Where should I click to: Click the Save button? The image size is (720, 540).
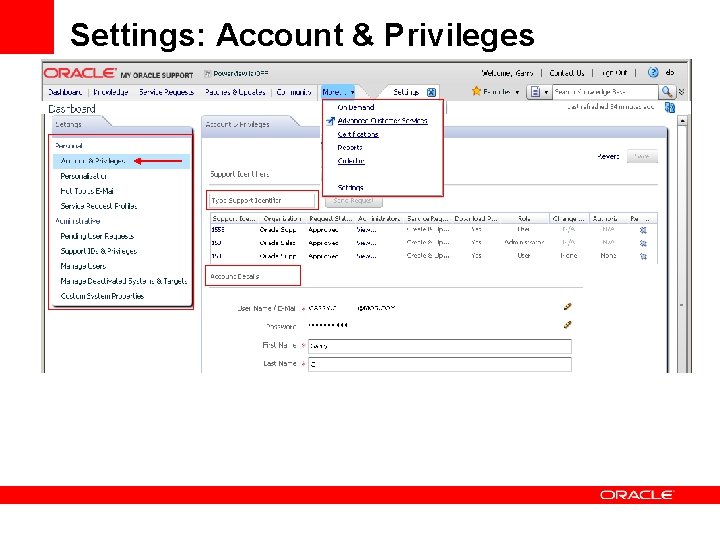click(x=642, y=156)
